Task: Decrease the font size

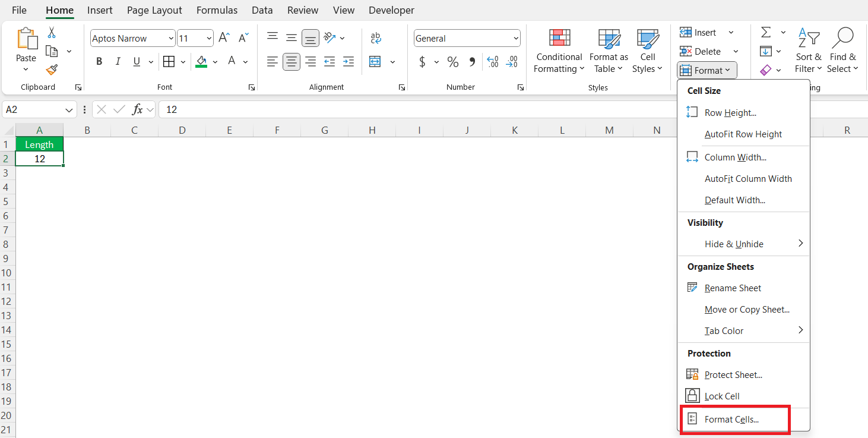Action: [x=243, y=38]
